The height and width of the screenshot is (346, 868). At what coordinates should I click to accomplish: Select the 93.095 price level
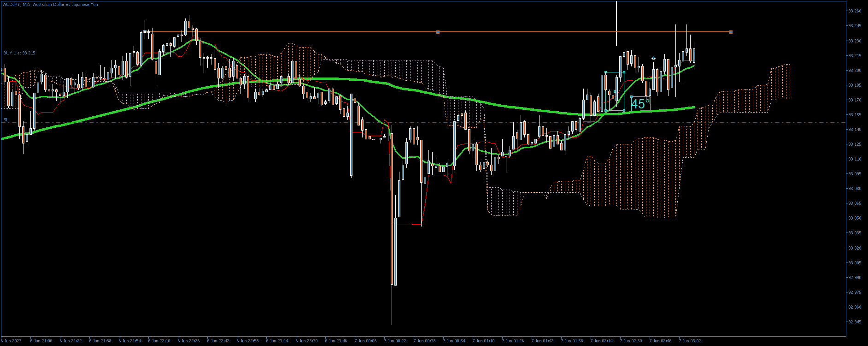click(855, 173)
